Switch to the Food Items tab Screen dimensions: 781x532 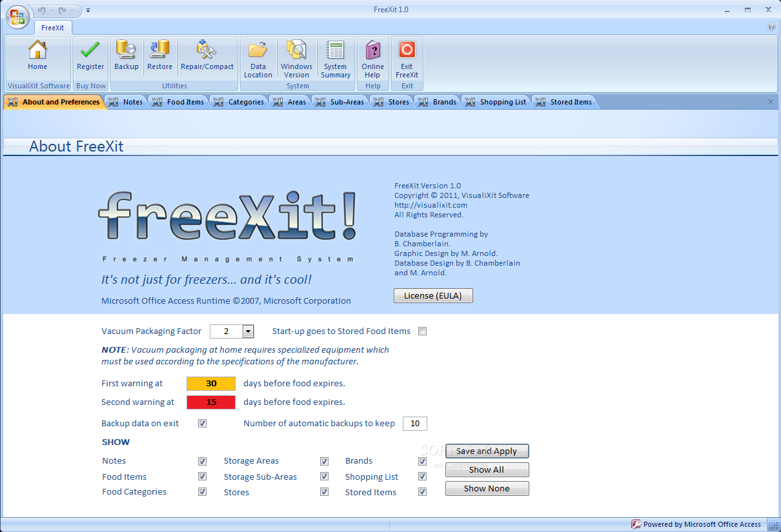179,102
